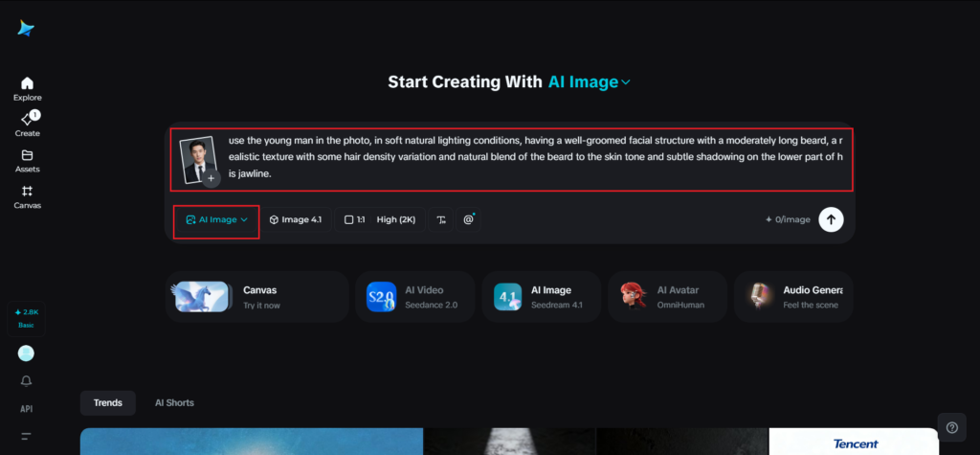Open notifications bell
Screen dimensions: 980x455
point(27,381)
